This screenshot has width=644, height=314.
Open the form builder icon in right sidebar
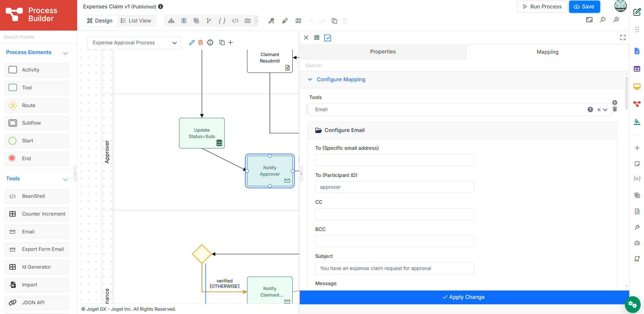(637, 51)
